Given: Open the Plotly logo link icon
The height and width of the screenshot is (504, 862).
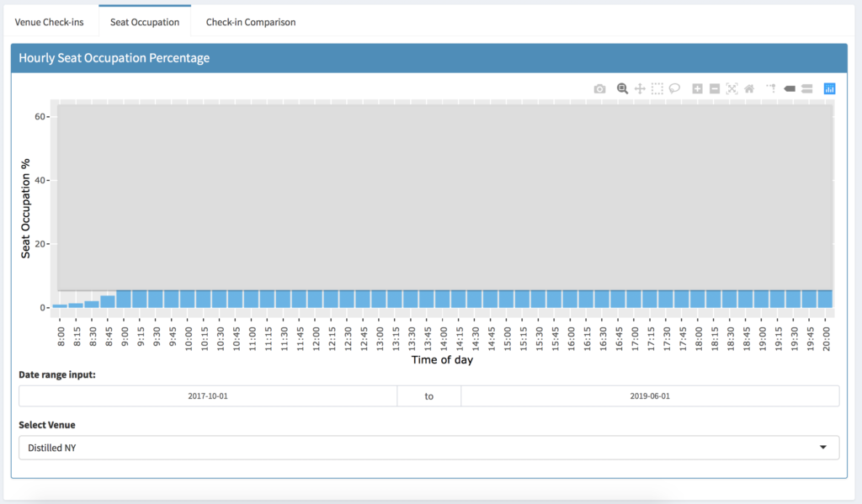Looking at the screenshot, I should [x=830, y=88].
